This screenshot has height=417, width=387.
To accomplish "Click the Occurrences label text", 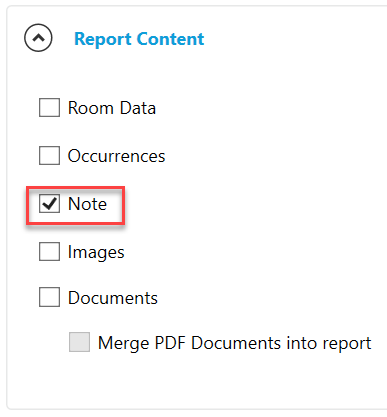I will coord(116,156).
